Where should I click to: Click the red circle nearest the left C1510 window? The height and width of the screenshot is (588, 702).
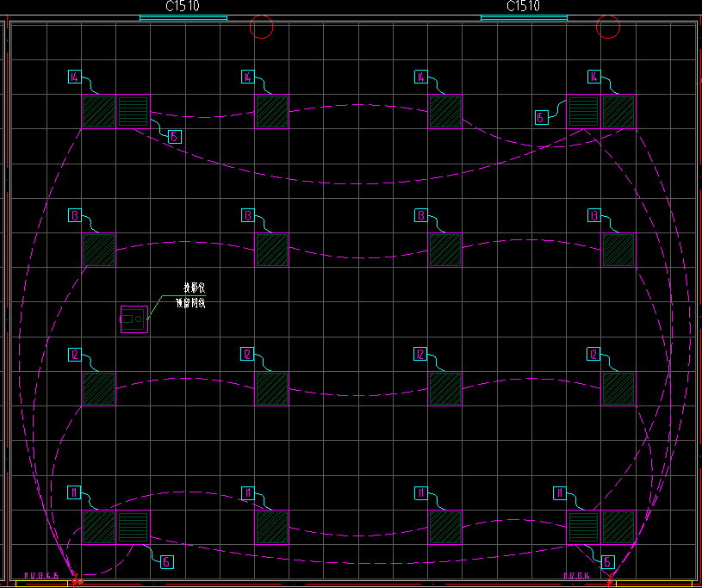tap(261, 27)
